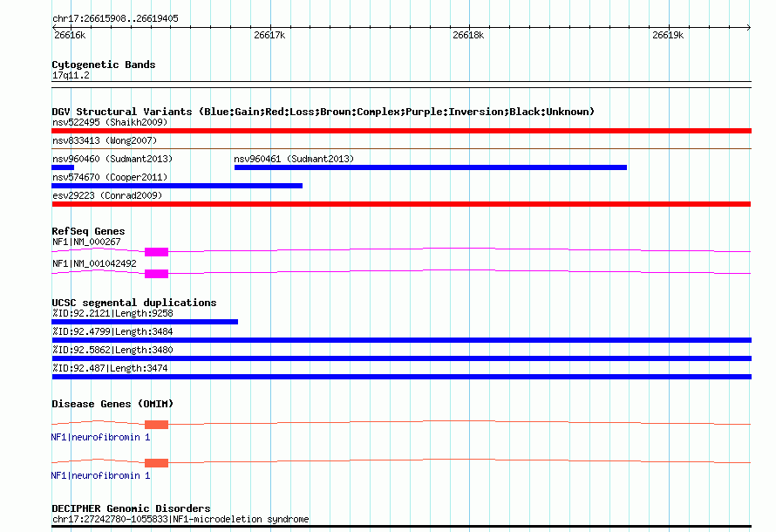
Task: Click the 26617k ruler tick label
Action: [x=269, y=35]
